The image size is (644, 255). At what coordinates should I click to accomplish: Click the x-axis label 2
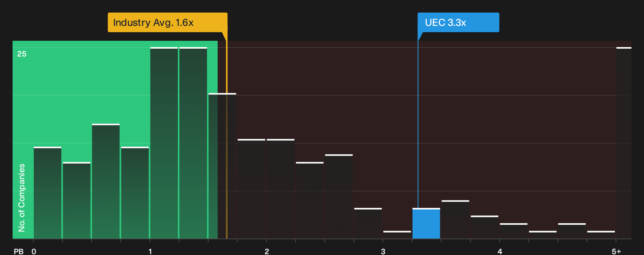[x=267, y=251]
